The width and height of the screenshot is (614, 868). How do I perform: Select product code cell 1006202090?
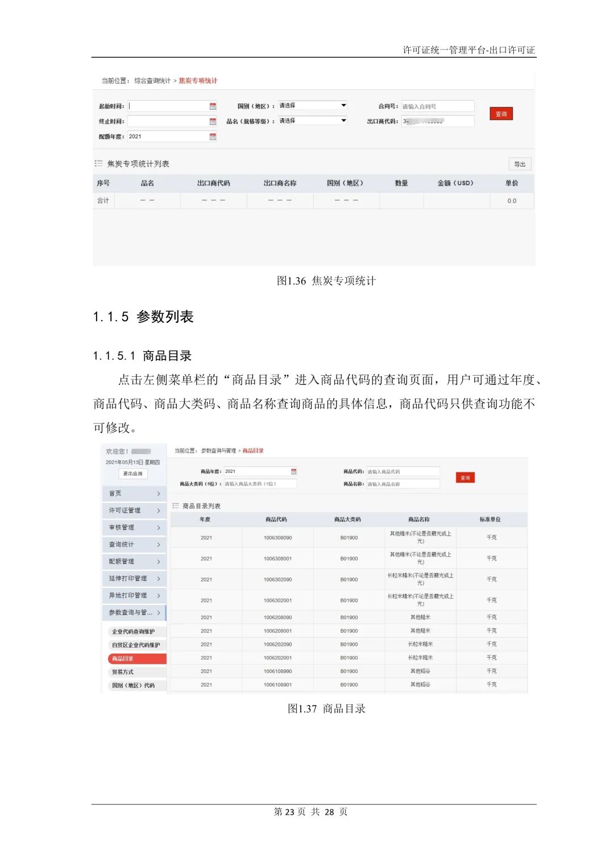tap(277, 645)
